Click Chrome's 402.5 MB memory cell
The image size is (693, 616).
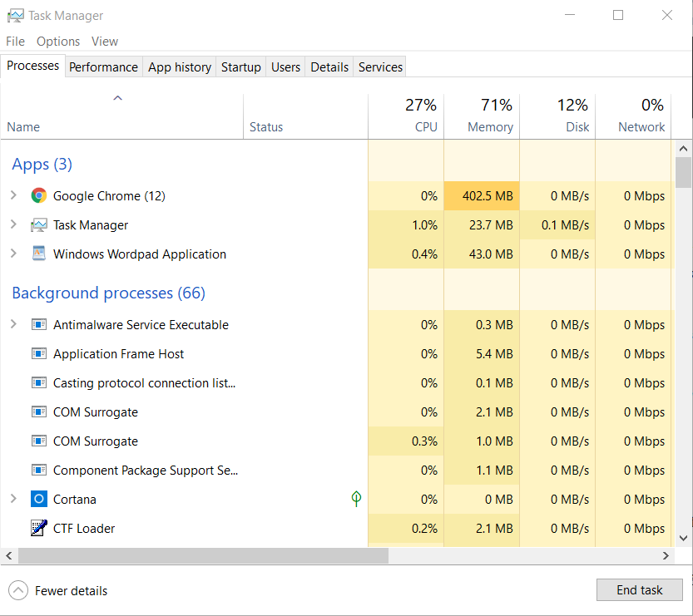[x=482, y=195]
